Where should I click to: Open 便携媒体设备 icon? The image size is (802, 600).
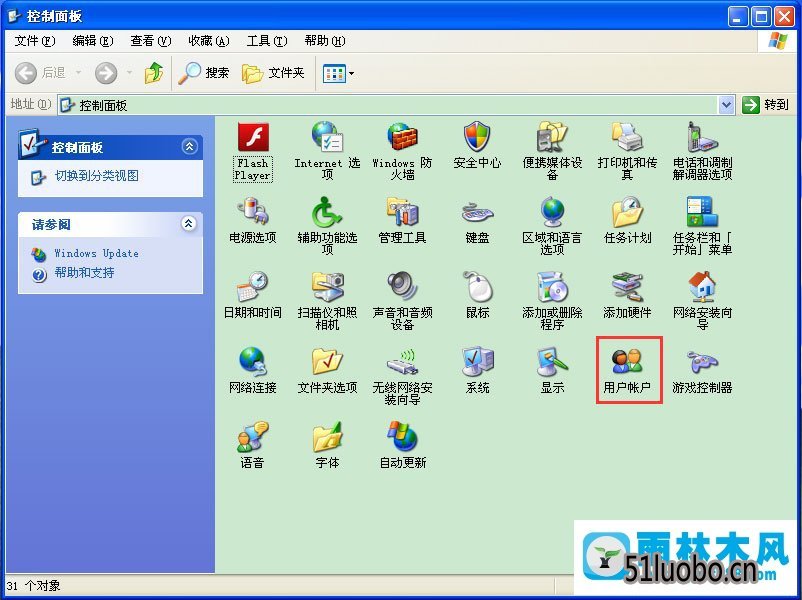click(x=552, y=151)
